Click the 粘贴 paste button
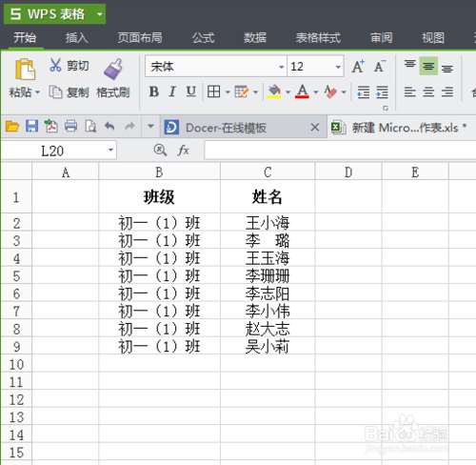476x465 pixels. click(x=24, y=78)
